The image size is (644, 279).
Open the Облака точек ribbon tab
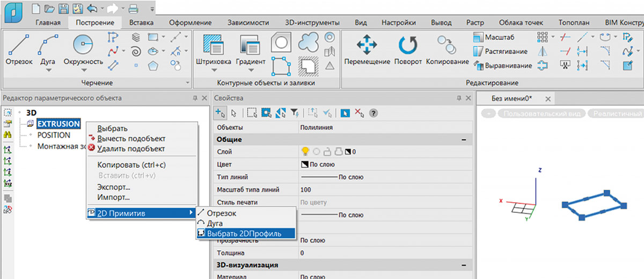click(521, 23)
